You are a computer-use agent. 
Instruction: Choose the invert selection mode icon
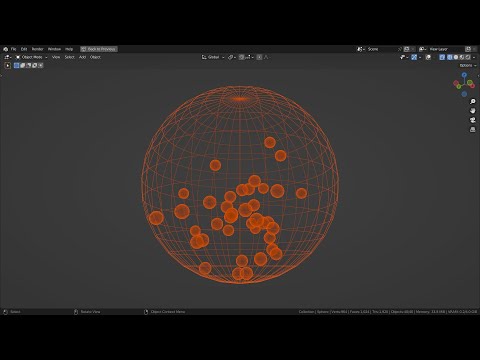click(35, 66)
